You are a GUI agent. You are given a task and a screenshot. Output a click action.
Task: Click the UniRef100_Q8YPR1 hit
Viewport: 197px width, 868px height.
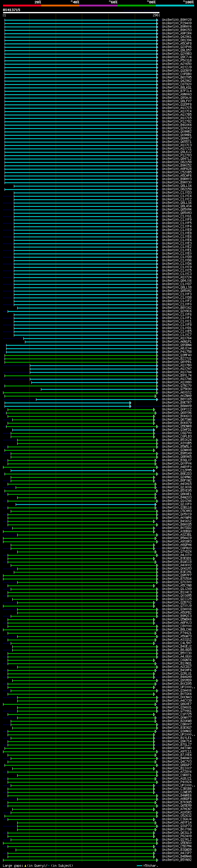pos(177,362)
